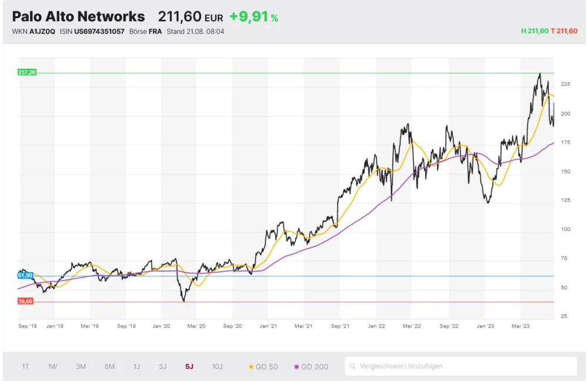This screenshot has height=384, width=588.
Task: Click the Mai '23 axis label
Action: pos(520,326)
